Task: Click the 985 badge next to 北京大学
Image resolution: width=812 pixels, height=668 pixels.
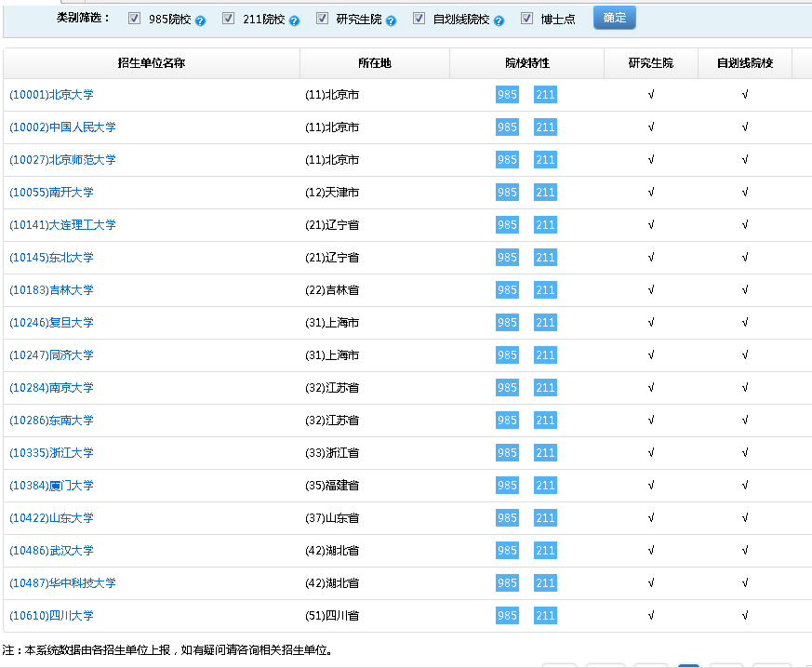Action: (x=507, y=94)
